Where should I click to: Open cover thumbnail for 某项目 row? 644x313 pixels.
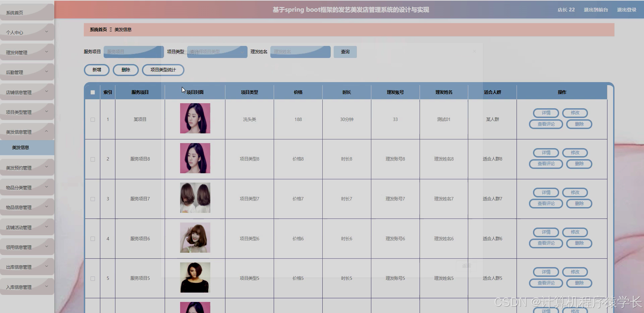[195, 118]
